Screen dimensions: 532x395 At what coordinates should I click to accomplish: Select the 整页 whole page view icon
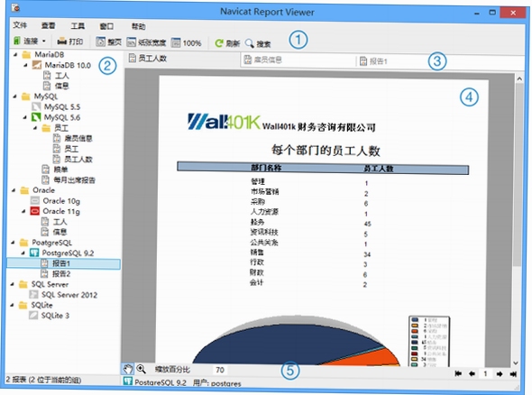pos(101,41)
